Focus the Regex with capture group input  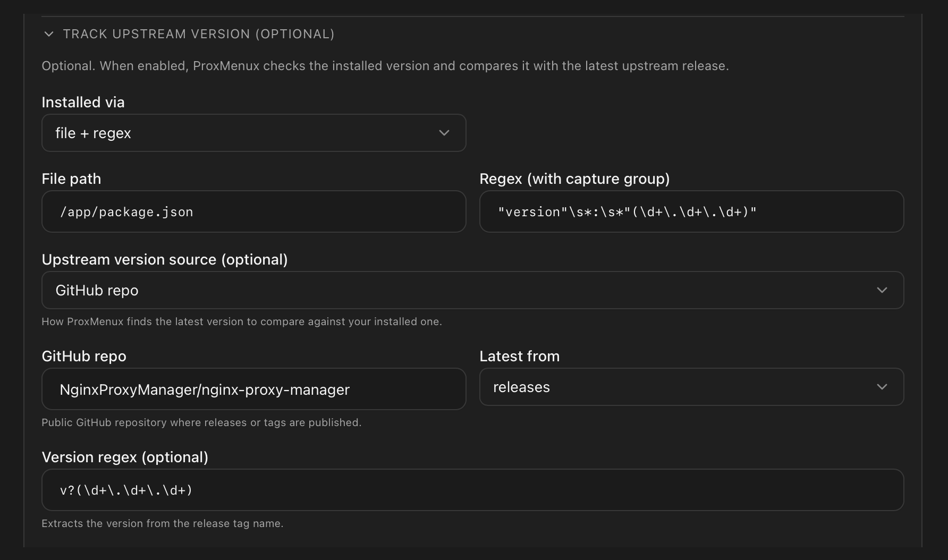691,211
